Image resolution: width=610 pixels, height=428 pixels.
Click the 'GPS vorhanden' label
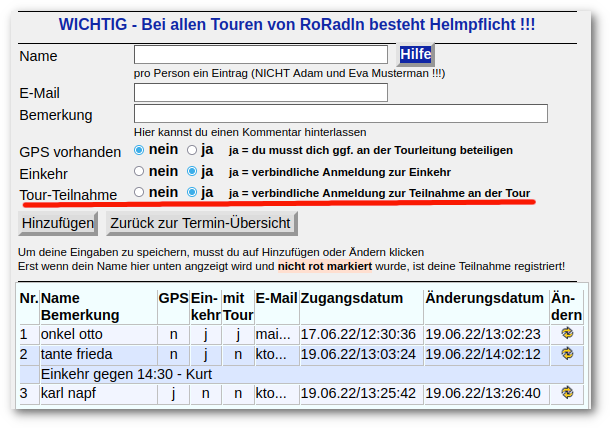click(x=70, y=152)
